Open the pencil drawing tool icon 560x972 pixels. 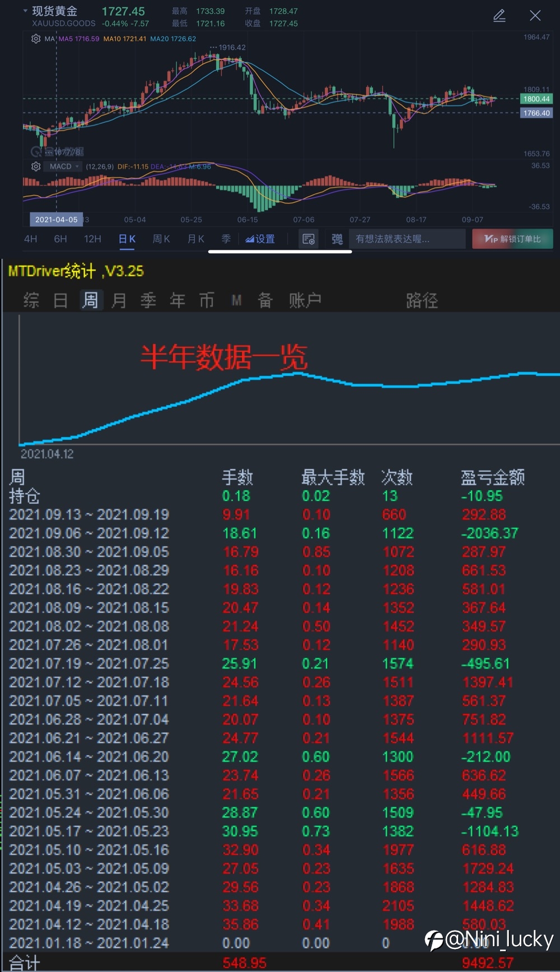pos(499,16)
